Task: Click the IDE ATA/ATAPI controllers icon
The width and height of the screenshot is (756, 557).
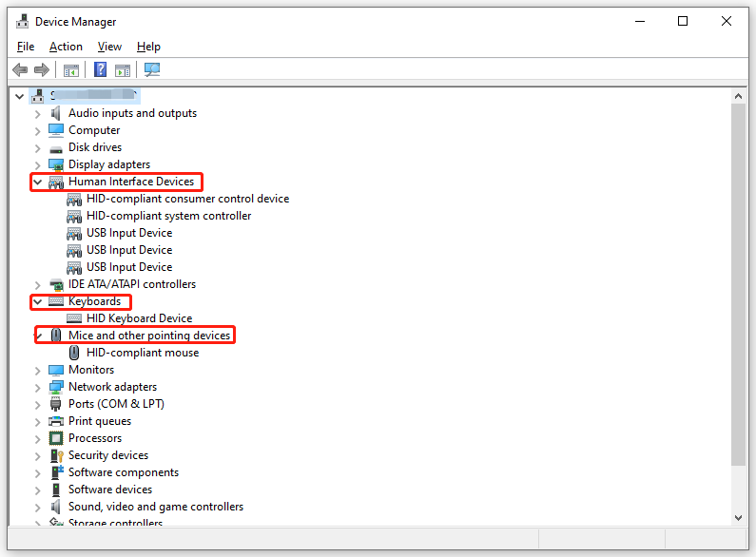Action: pyautogui.click(x=56, y=284)
